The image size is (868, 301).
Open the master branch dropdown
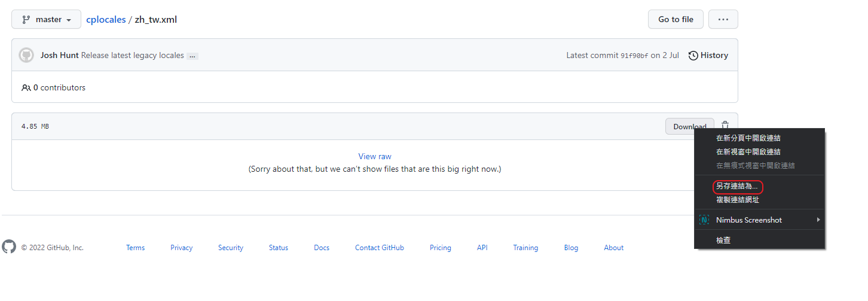tap(46, 19)
